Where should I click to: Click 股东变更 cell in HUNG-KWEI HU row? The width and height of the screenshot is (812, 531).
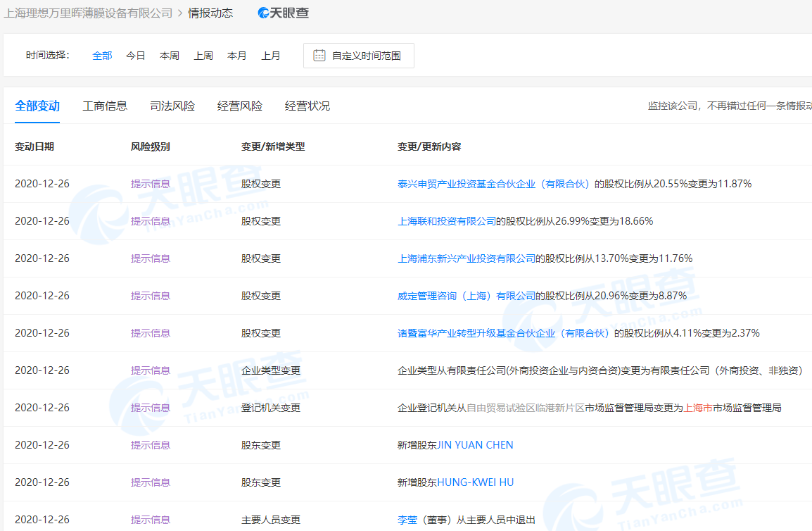click(x=260, y=482)
